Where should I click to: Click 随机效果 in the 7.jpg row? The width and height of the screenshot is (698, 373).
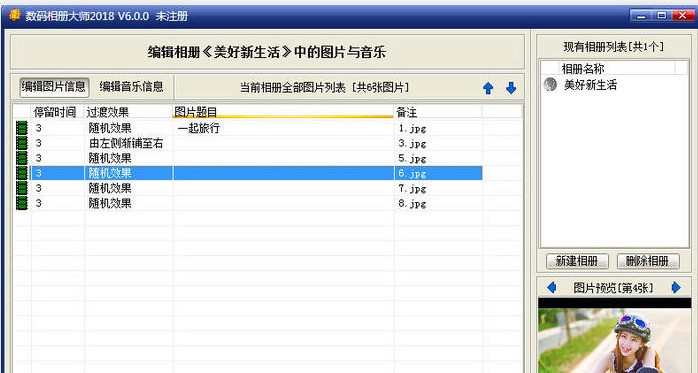click(110, 188)
